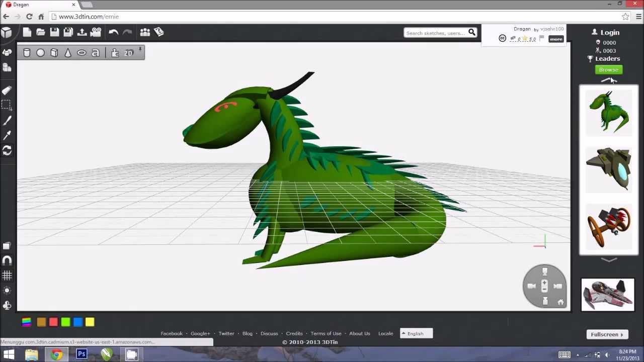The width and height of the screenshot is (644, 362).
Task: Select the eraser tool
Action: point(7,90)
